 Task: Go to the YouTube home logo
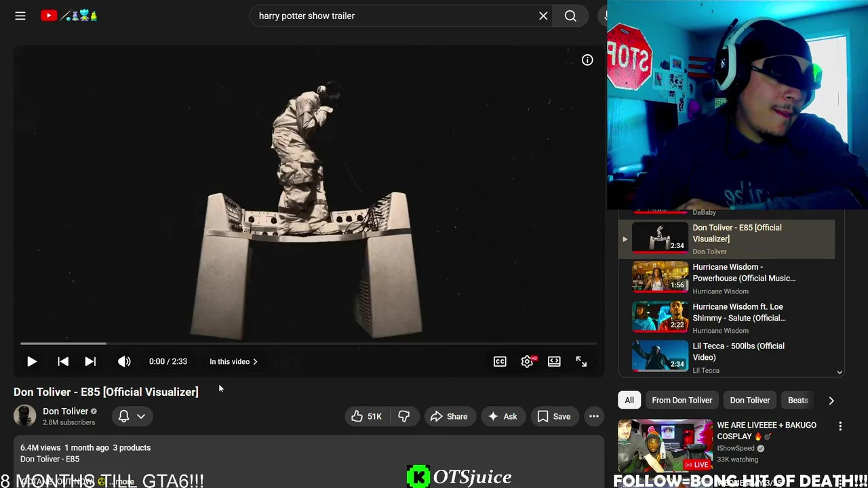pyautogui.click(x=69, y=16)
